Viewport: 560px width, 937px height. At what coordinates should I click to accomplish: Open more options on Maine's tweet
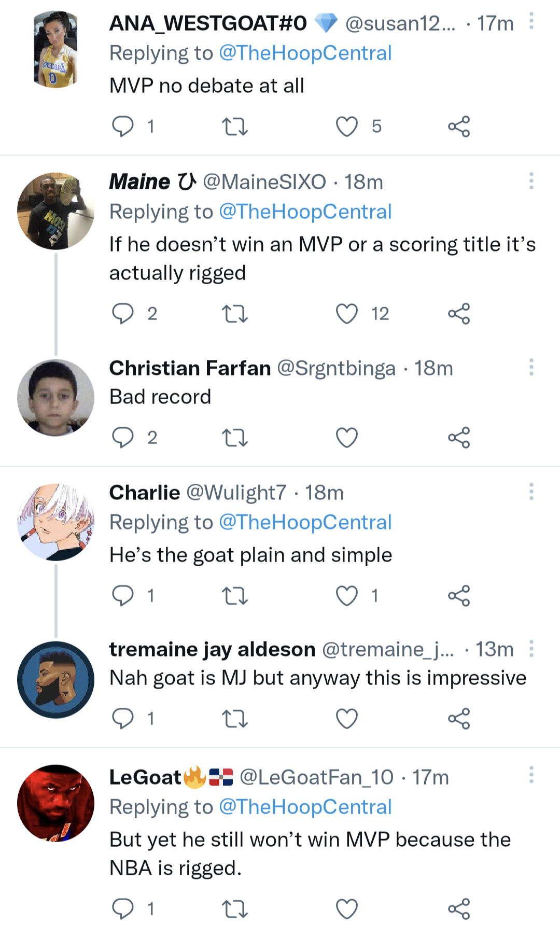click(531, 181)
